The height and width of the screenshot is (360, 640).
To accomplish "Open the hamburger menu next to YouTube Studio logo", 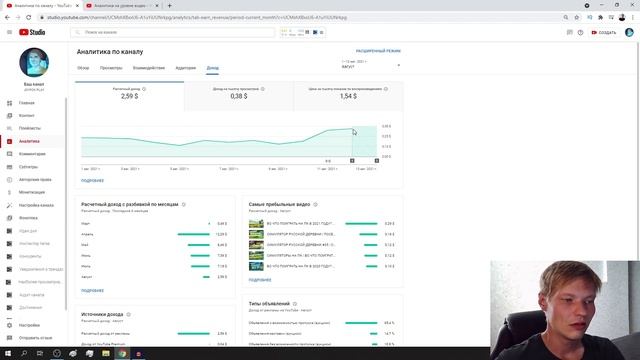I will [x=9, y=32].
